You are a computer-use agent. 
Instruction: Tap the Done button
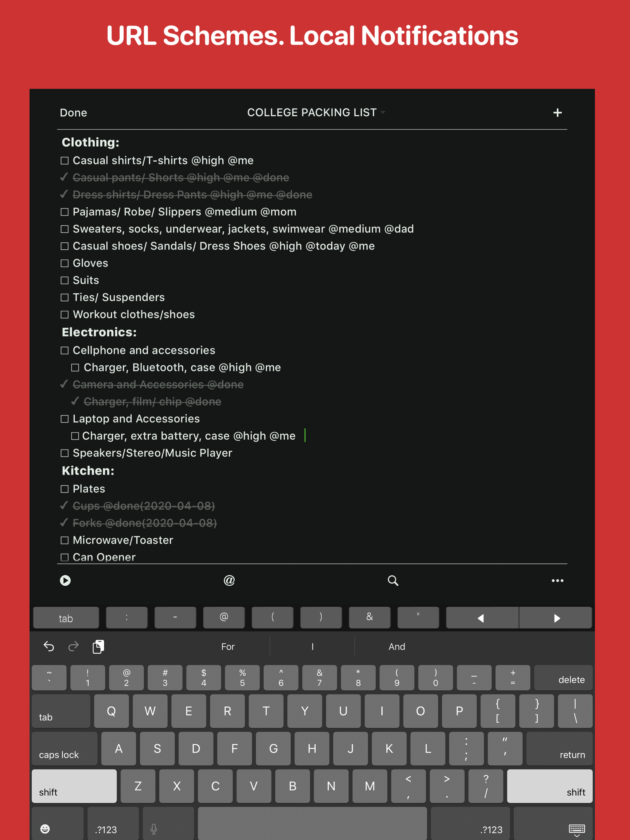[73, 113]
